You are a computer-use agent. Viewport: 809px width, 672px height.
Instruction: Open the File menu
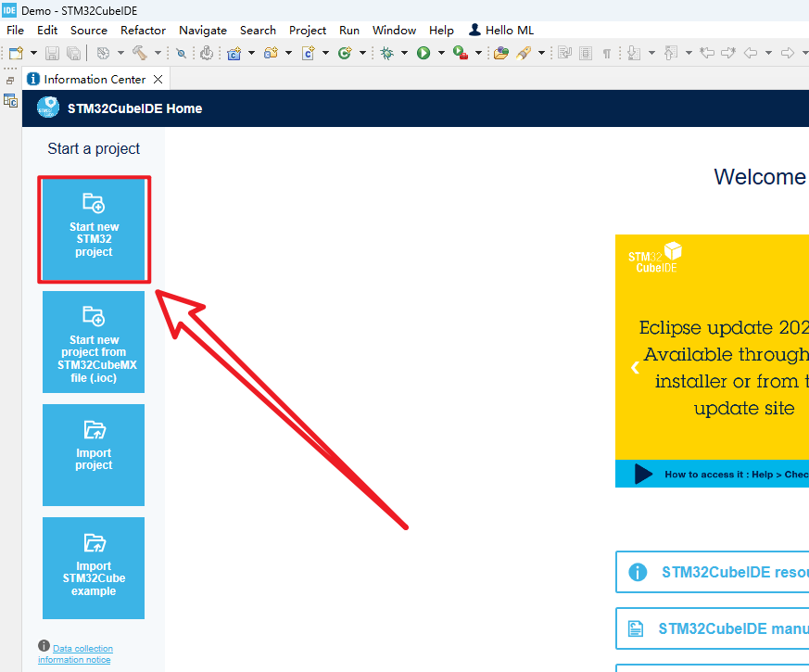tap(15, 31)
